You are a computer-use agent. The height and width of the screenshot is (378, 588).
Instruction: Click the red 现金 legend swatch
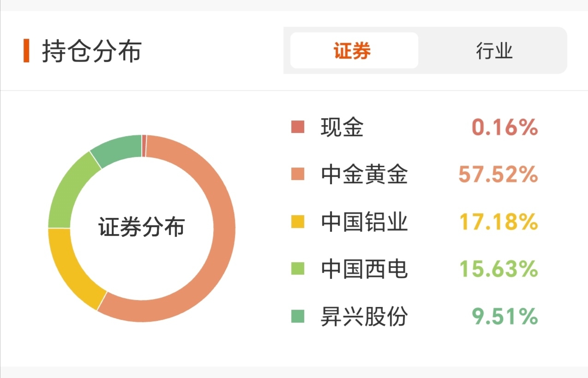(x=298, y=127)
